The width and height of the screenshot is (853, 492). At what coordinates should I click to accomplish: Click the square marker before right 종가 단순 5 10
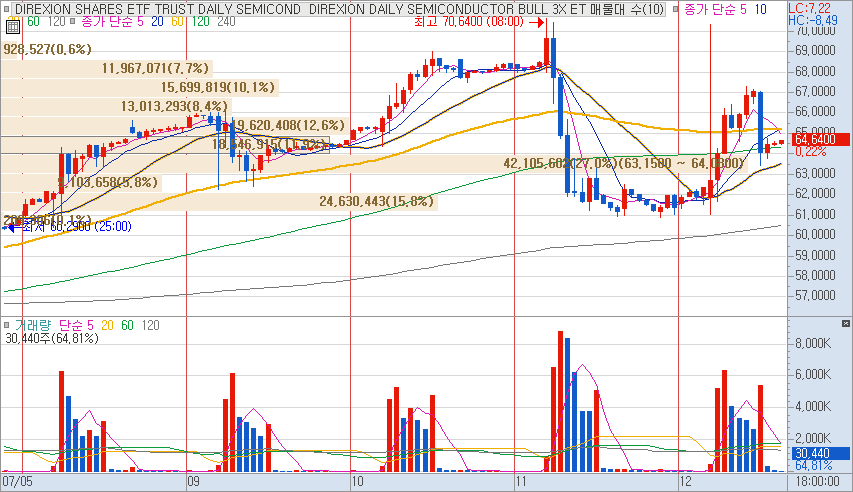pos(676,9)
